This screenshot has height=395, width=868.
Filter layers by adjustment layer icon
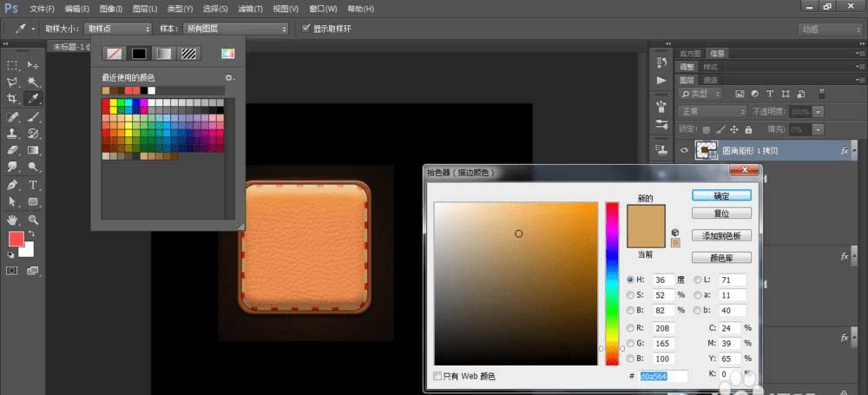tap(754, 94)
